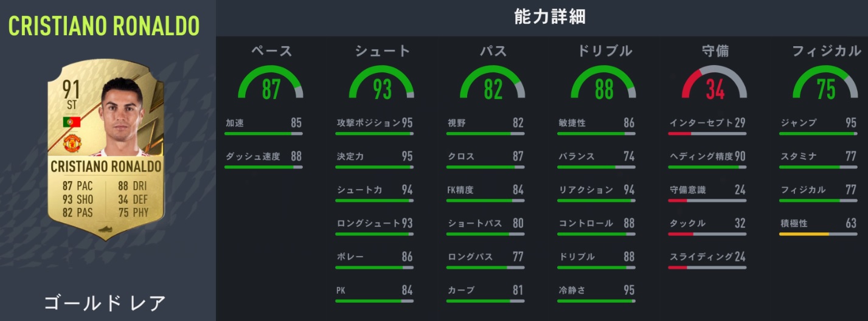Select the 決定力 stat row
This screenshot has width=868, height=321.
point(374,157)
